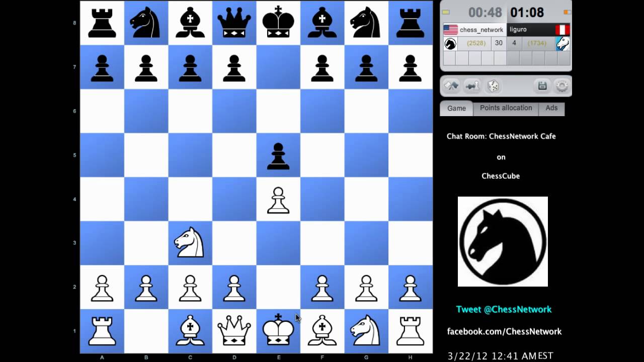Image resolution: width=644 pixels, height=362 pixels.
Task: Click the orange indicator beside the 01:08 clock
Action: pos(567,12)
